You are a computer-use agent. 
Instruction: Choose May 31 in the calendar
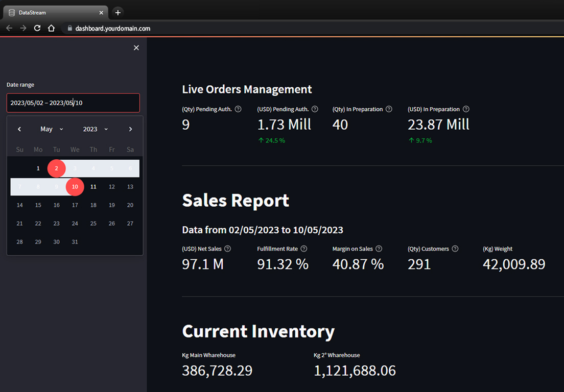[75, 242]
